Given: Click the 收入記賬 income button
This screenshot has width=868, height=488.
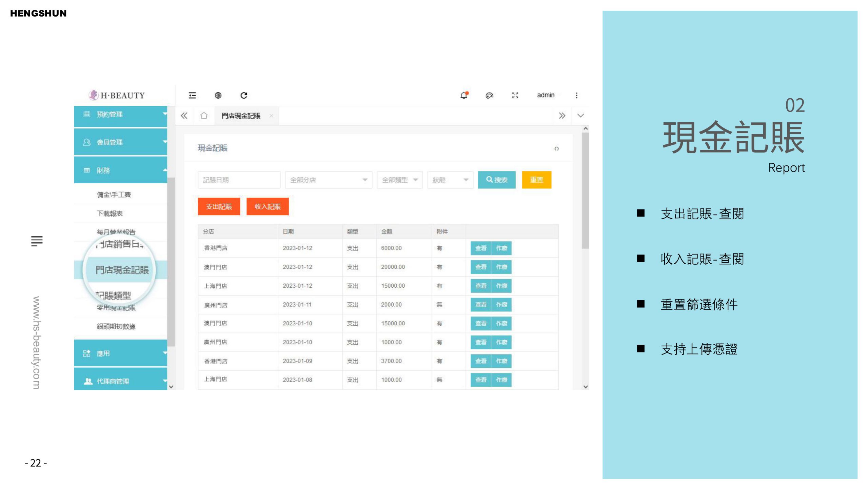Looking at the screenshot, I should [x=268, y=206].
